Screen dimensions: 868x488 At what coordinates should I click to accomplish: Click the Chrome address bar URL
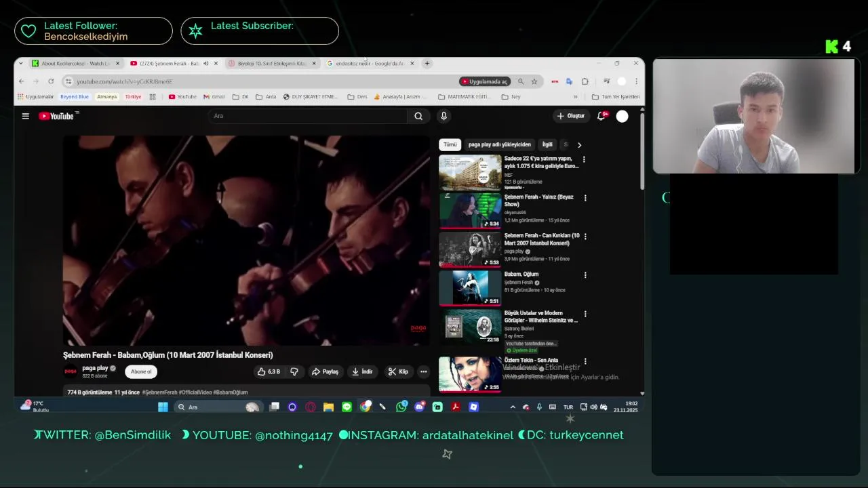point(125,81)
